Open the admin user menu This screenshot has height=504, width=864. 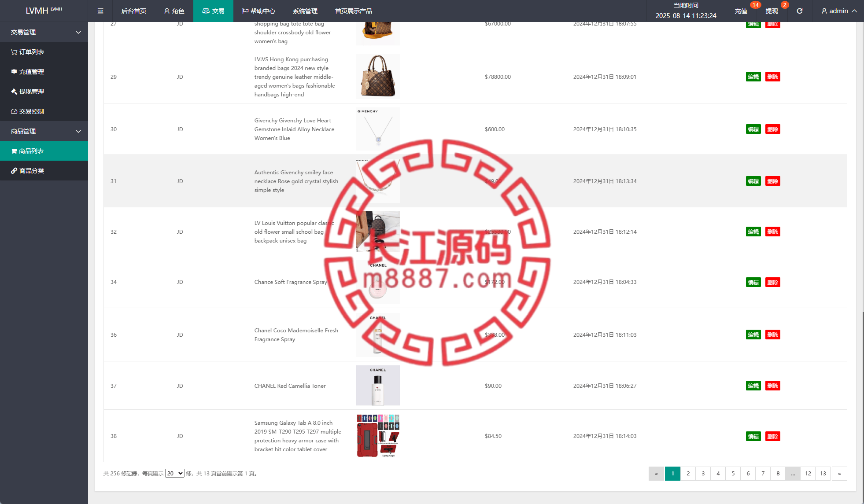click(x=839, y=11)
